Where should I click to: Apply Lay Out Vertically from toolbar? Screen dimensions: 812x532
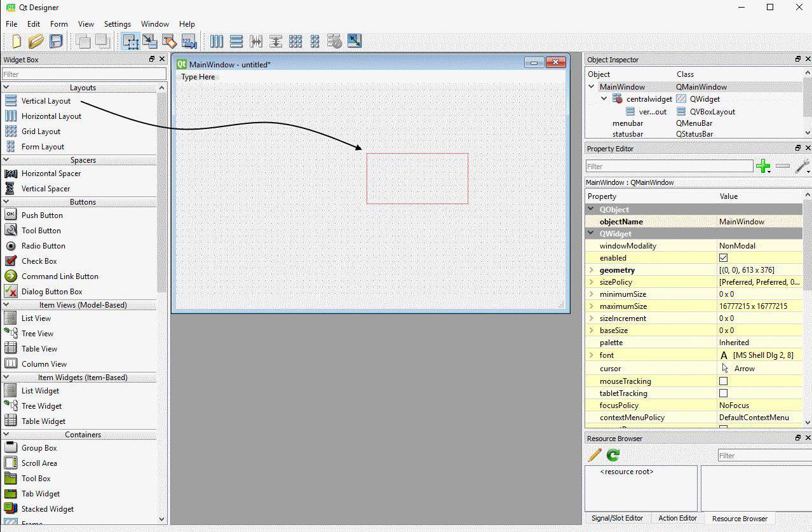pyautogui.click(x=236, y=41)
